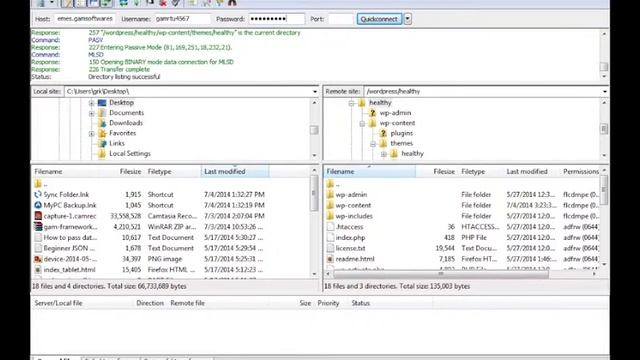The width and height of the screenshot is (640, 360).
Task: Toggle transfer queue display
Action: pyautogui.click(x=106, y=3)
